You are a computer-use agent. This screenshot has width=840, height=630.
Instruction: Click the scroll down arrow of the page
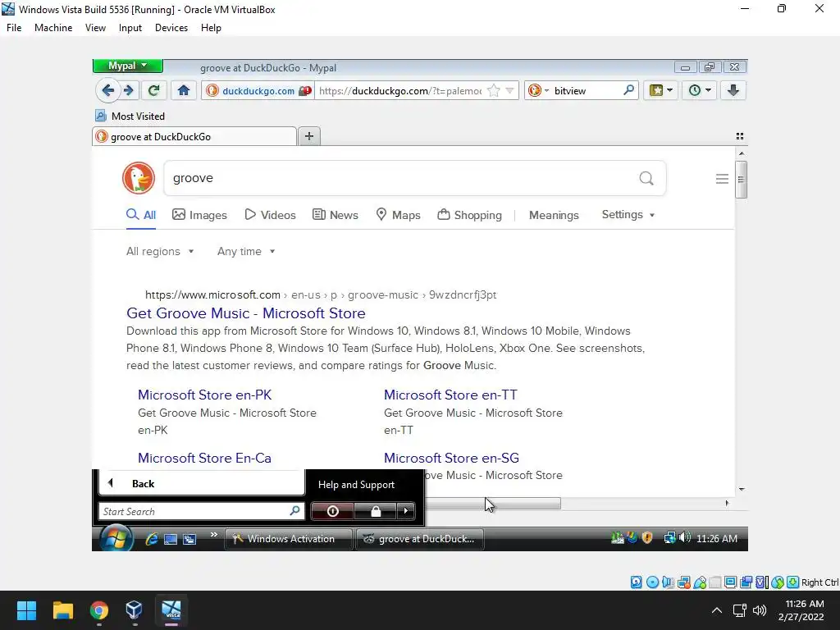click(x=742, y=489)
